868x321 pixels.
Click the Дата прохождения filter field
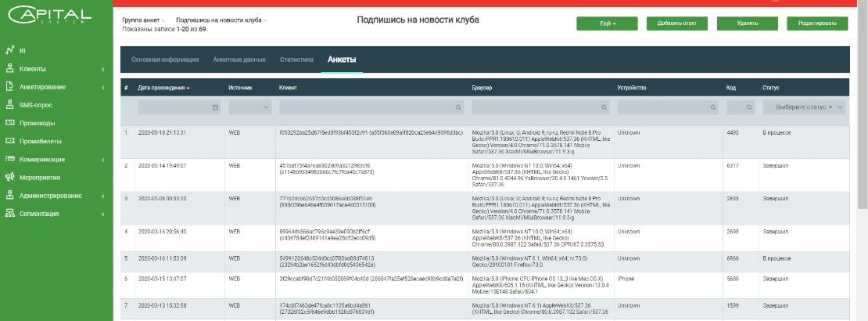pyautogui.click(x=179, y=107)
